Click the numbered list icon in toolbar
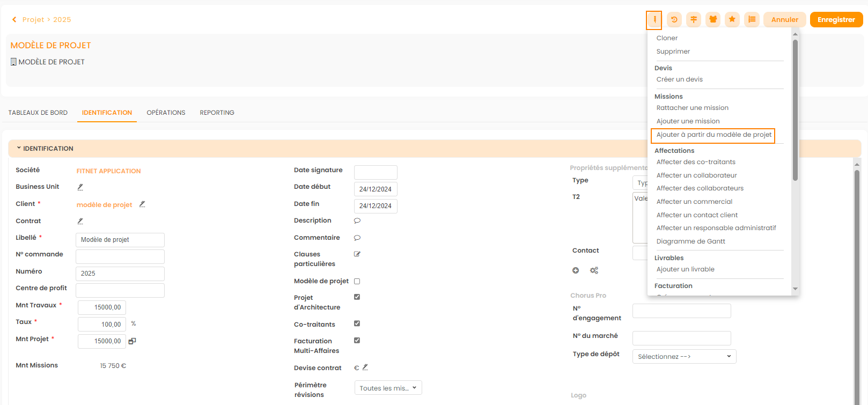868x405 pixels. point(752,20)
